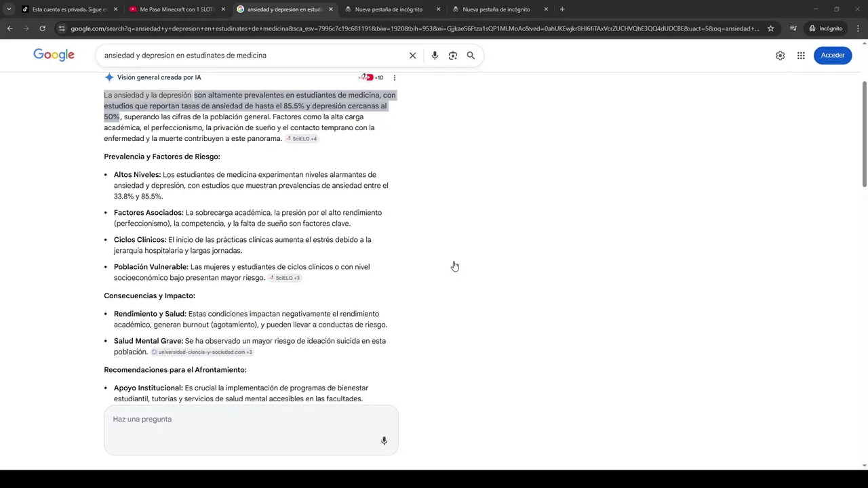The image size is (868, 488).
Task: Switch to the 'Me Paso Minecraft' YouTube tab
Action: (177, 9)
